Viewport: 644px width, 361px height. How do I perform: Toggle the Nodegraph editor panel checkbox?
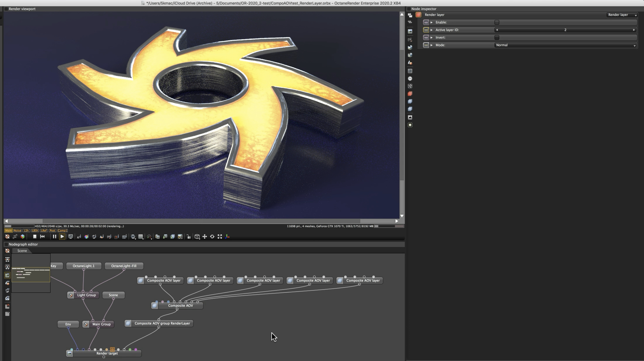click(6, 244)
